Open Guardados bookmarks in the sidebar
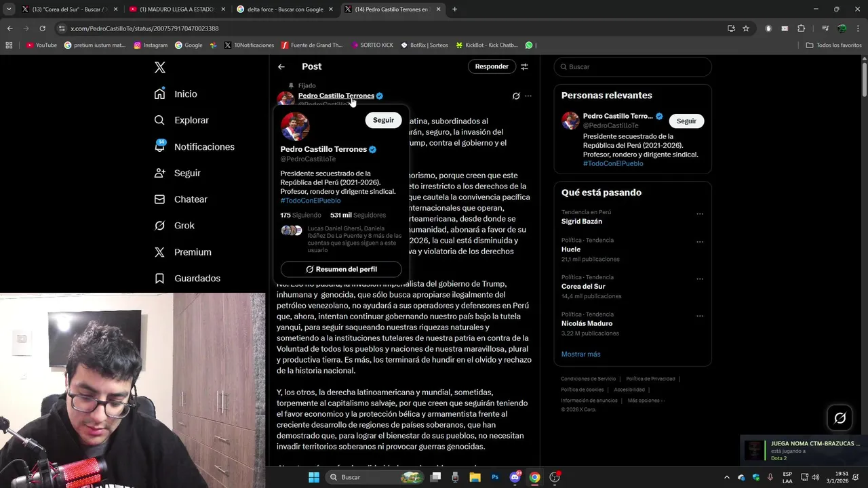 coord(187,279)
